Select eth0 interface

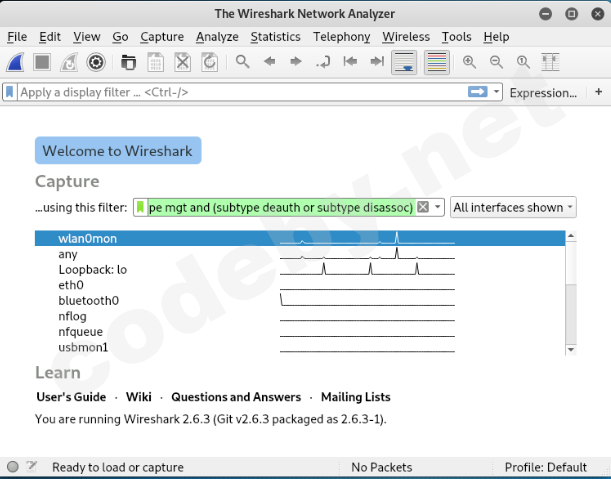tap(300, 285)
